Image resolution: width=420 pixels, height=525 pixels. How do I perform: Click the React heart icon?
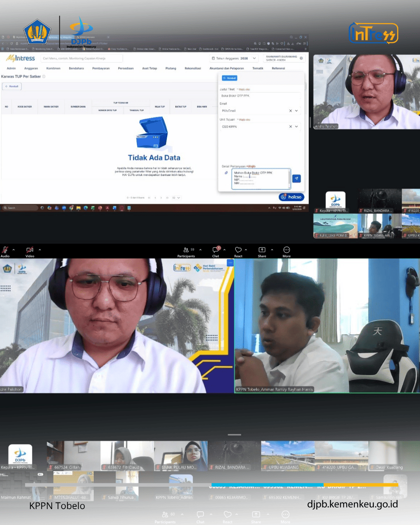pos(238,250)
